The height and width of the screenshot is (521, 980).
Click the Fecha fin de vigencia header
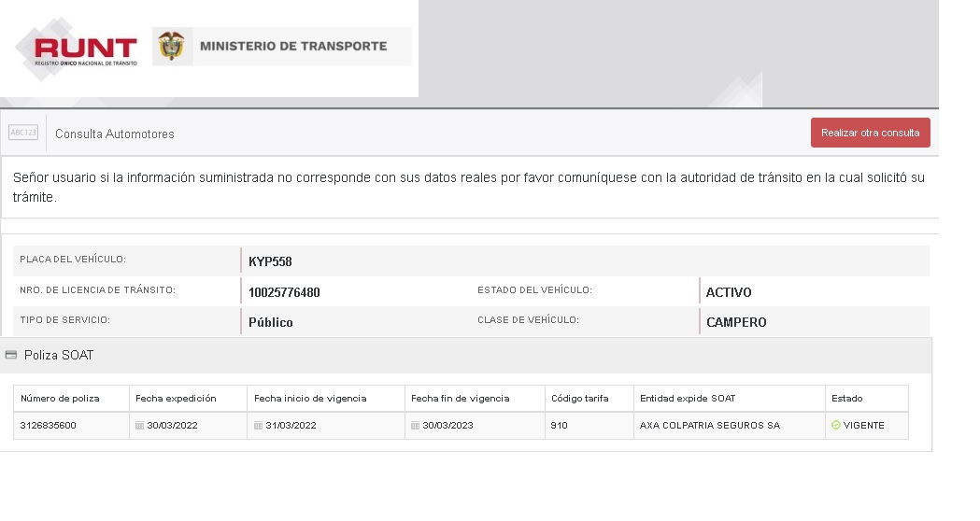pos(461,399)
